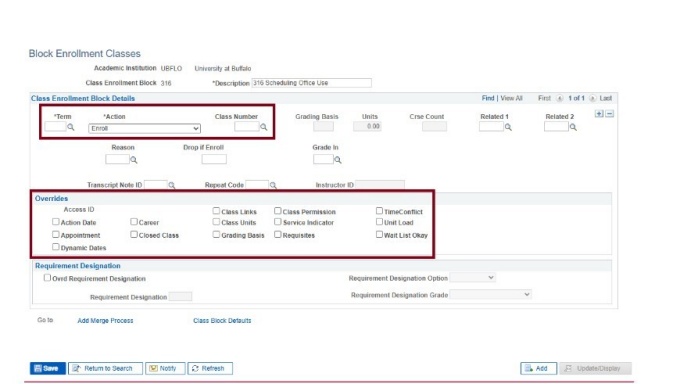Click the Notify button
The width and height of the screenshot is (680, 384).
pos(165,368)
